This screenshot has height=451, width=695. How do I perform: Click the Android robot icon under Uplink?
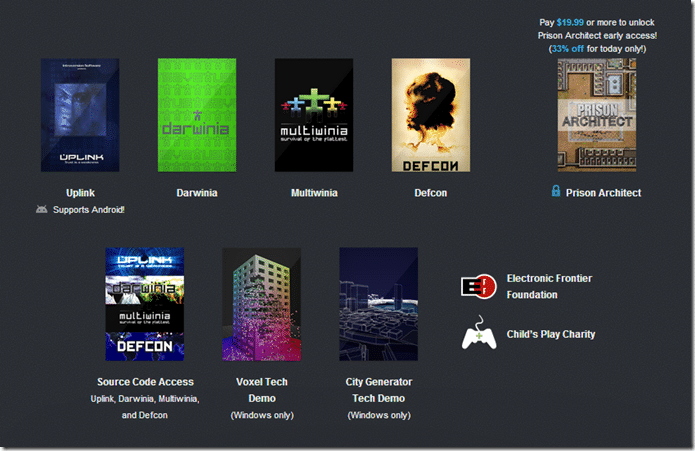click(42, 209)
